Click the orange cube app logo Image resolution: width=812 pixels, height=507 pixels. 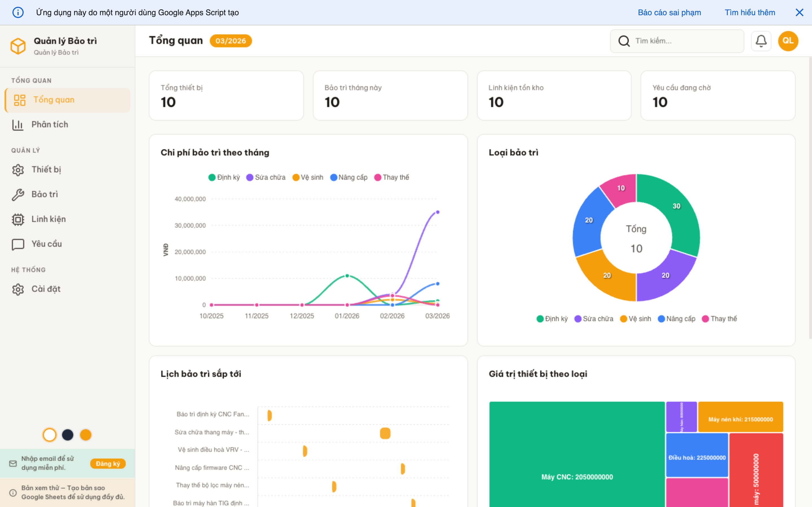18,46
